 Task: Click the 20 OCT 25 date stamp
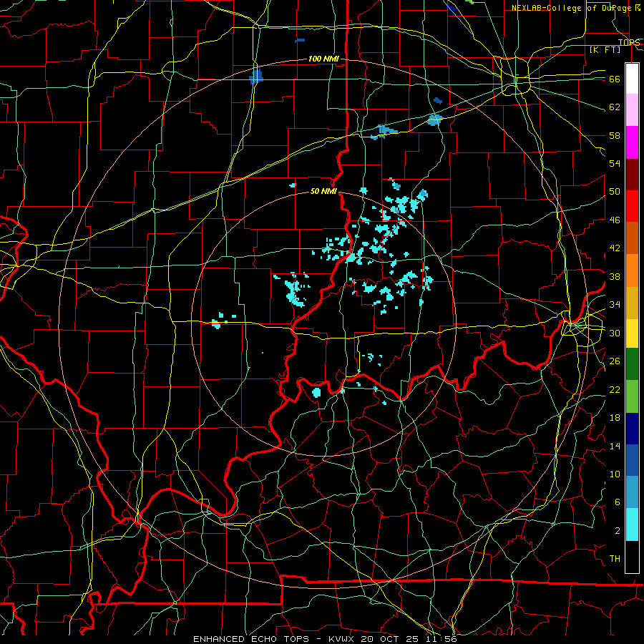tap(389, 639)
